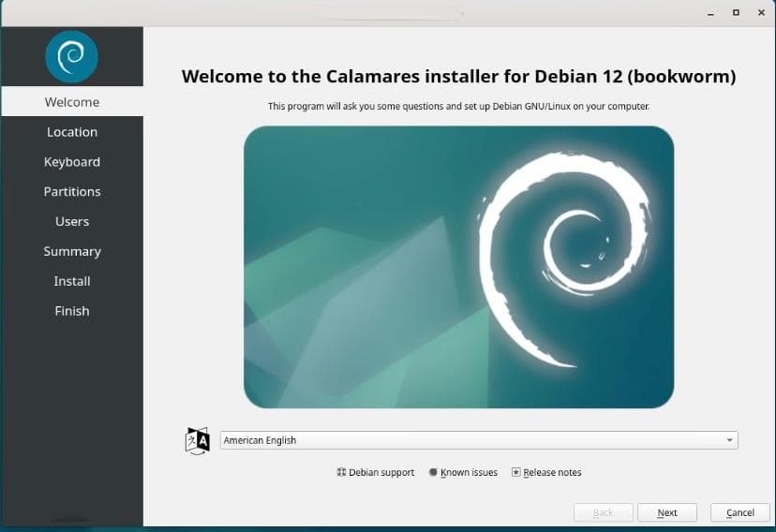Maximize the installer window
776x532 pixels.
(736, 13)
